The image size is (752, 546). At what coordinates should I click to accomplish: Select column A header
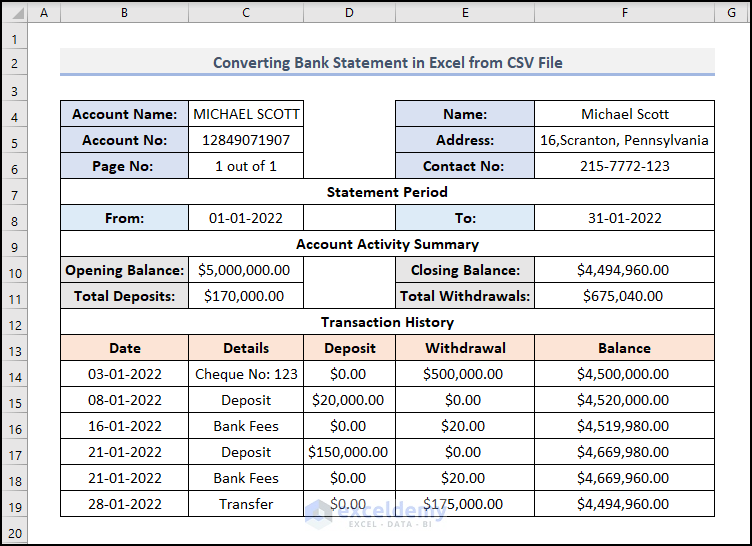pyautogui.click(x=44, y=13)
